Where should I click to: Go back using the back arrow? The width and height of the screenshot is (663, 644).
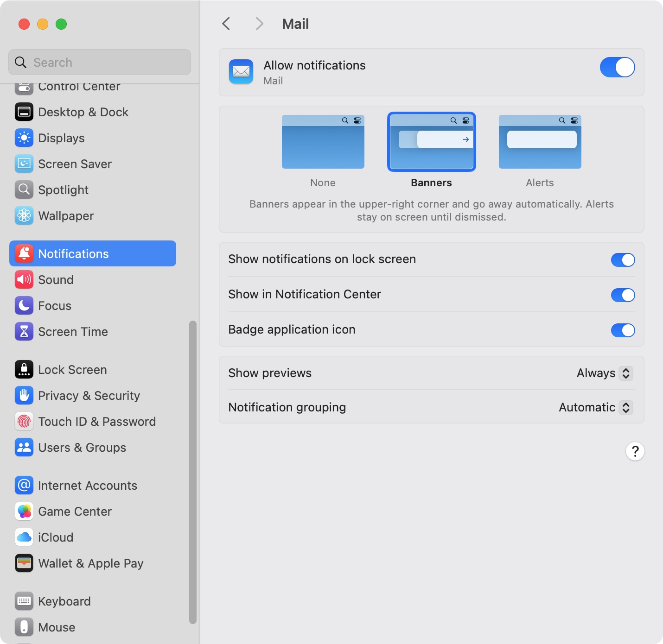[x=226, y=24]
